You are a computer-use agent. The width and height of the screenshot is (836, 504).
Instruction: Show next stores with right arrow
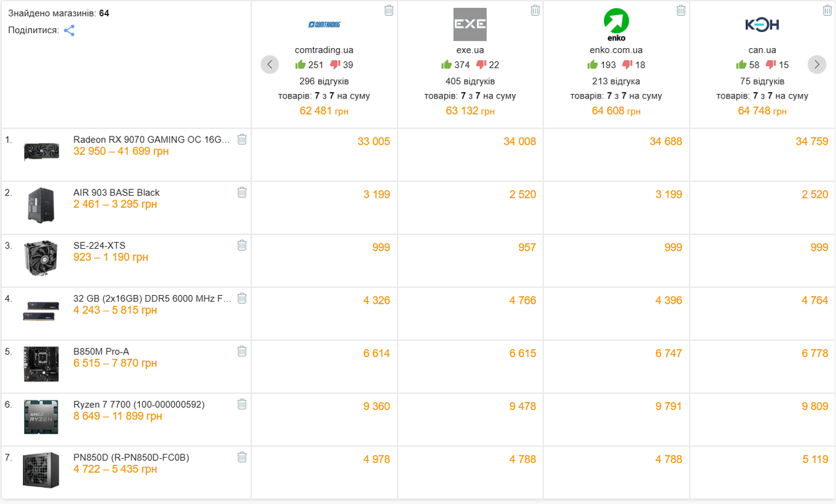tap(817, 65)
